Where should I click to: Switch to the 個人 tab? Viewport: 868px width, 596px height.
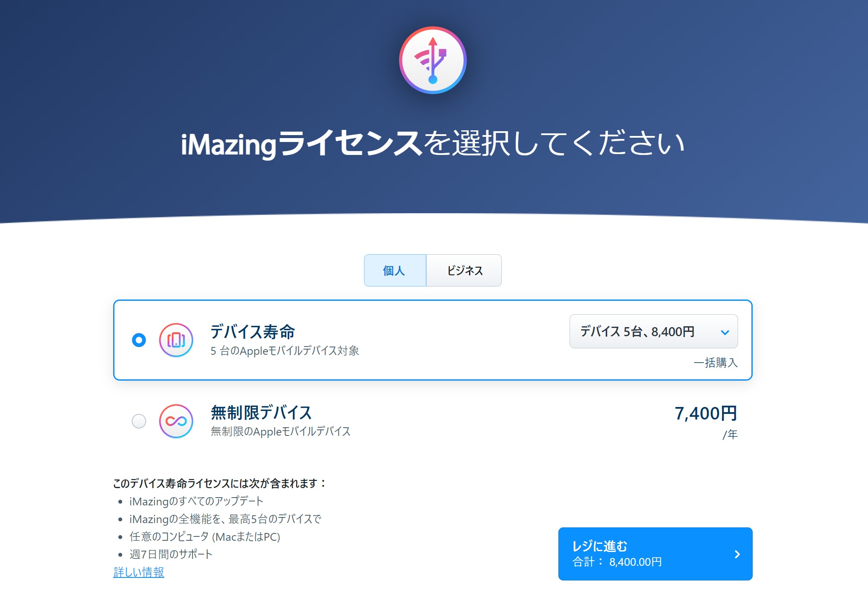coord(395,271)
